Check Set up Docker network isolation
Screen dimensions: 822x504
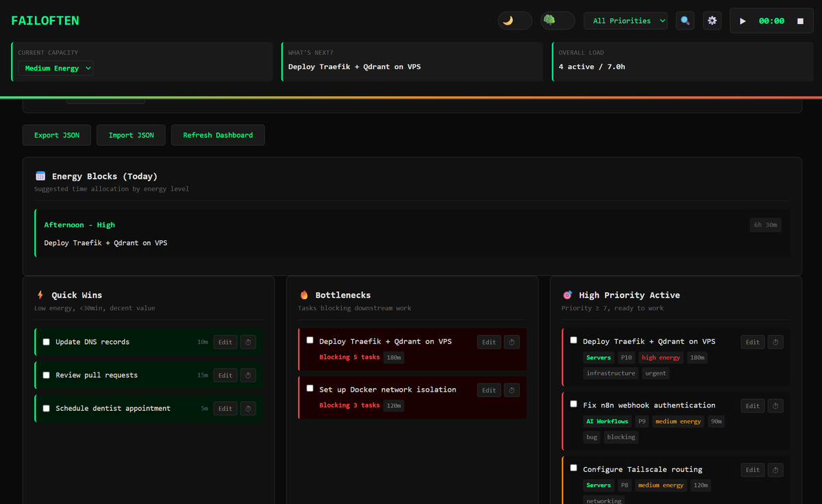[x=310, y=388]
